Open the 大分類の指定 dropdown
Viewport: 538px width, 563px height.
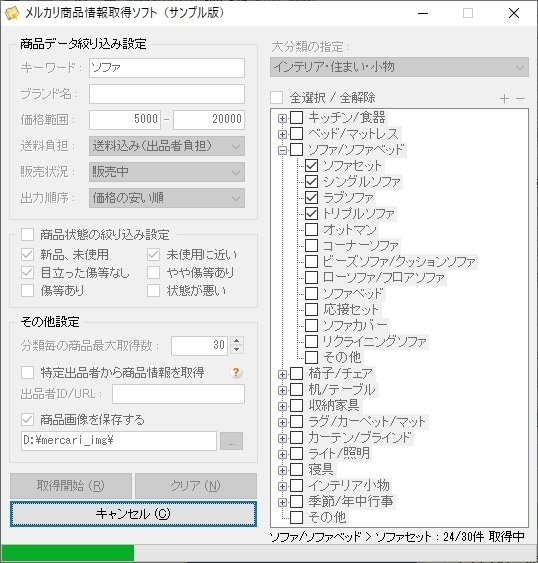point(399,67)
